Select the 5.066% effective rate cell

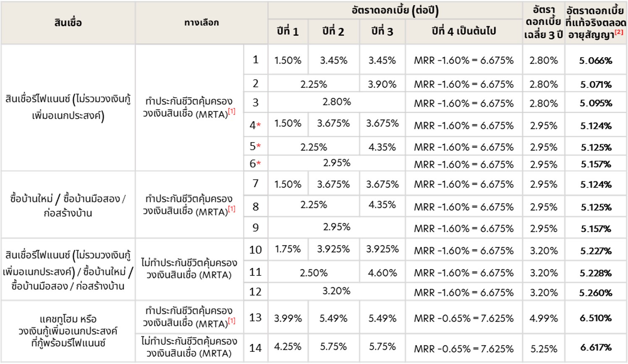click(596, 60)
